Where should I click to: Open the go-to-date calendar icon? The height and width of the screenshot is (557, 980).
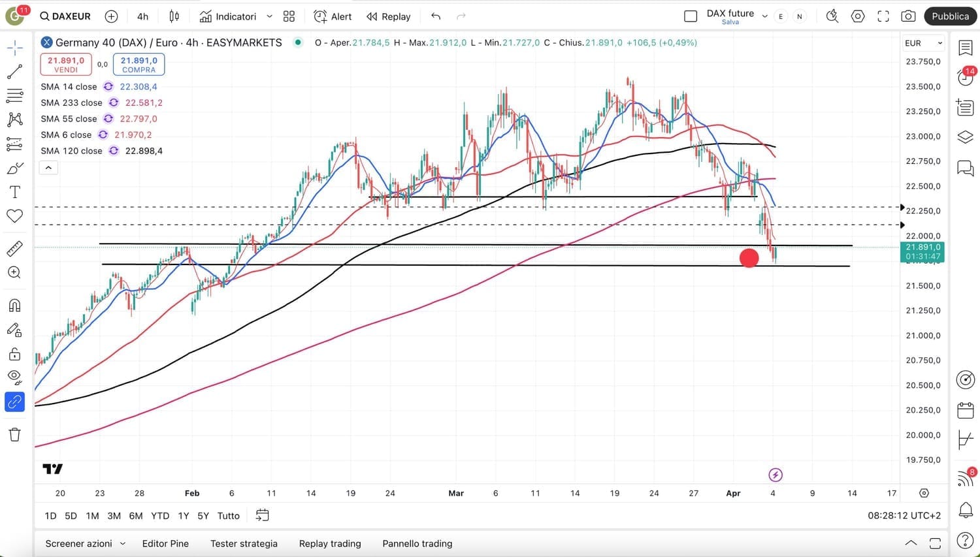click(262, 515)
